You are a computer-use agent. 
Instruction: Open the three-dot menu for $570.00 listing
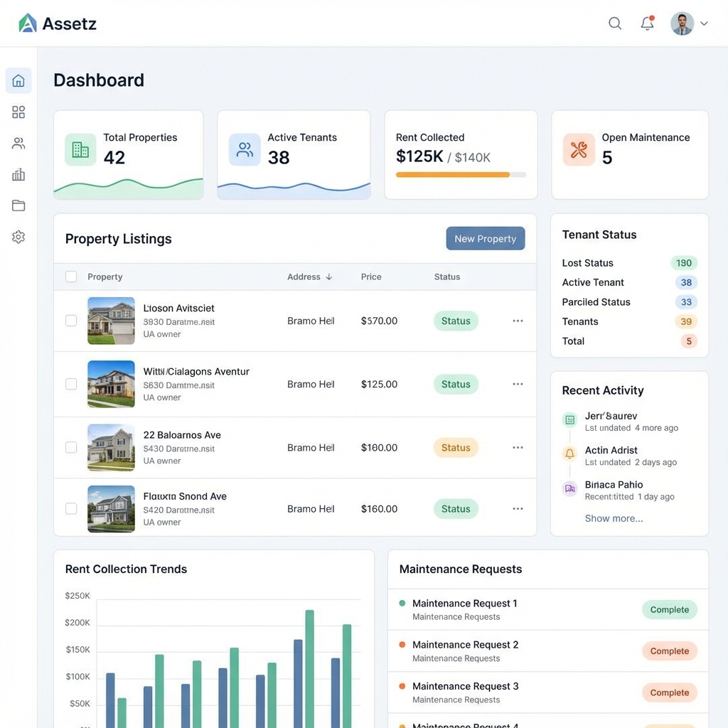click(518, 321)
